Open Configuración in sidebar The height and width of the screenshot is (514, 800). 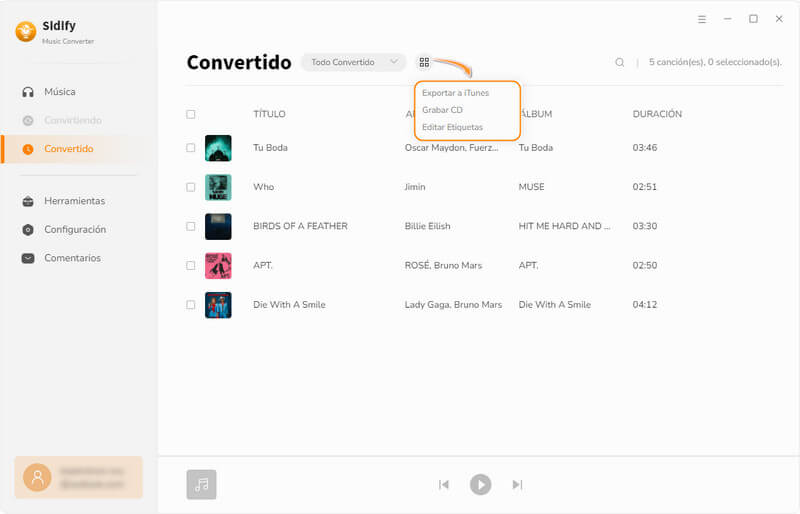[75, 230]
